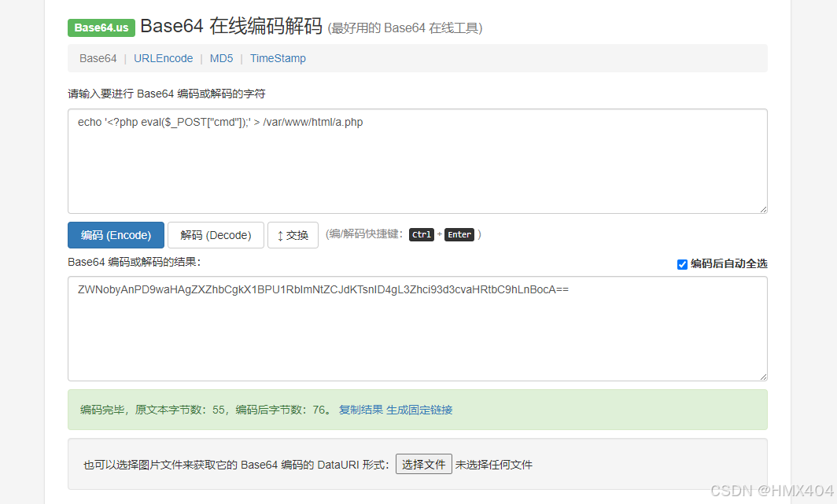
Task: Click the Ctrl key hint badge
Action: (x=422, y=234)
